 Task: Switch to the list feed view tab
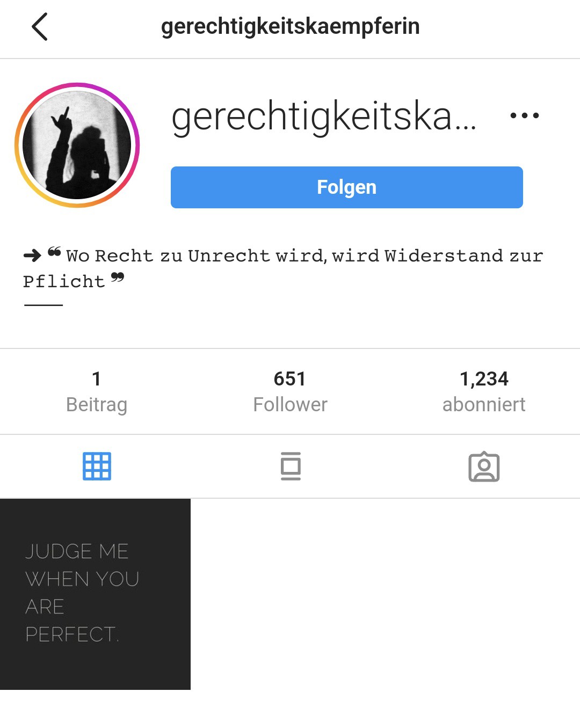291,466
